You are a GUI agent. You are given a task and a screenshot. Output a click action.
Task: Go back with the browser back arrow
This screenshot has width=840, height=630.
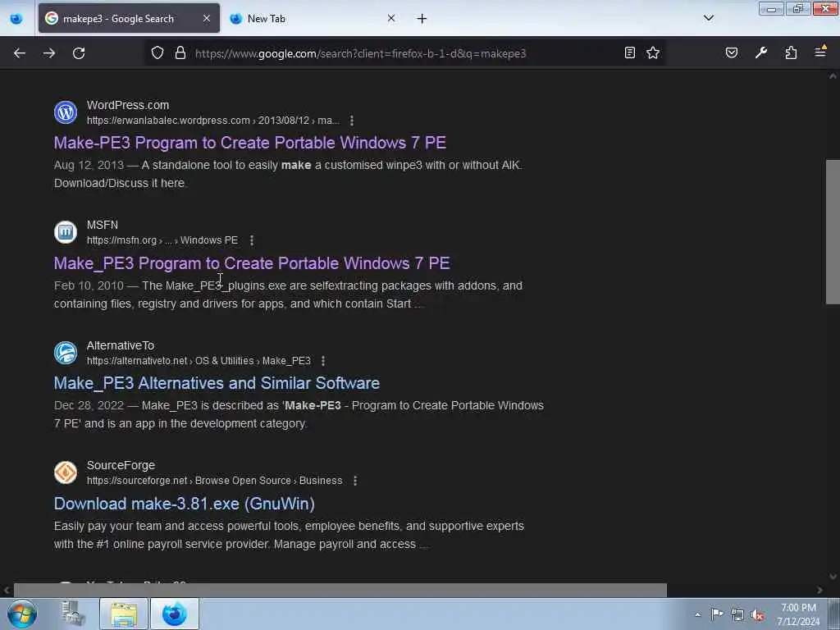[x=20, y=53]
